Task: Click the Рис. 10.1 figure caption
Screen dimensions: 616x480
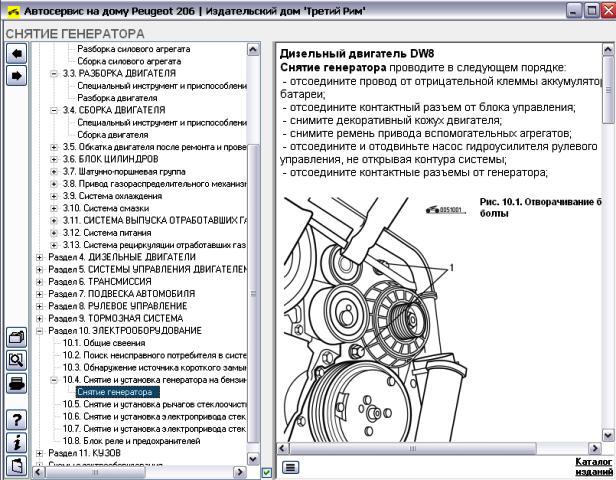Action: 541,207
